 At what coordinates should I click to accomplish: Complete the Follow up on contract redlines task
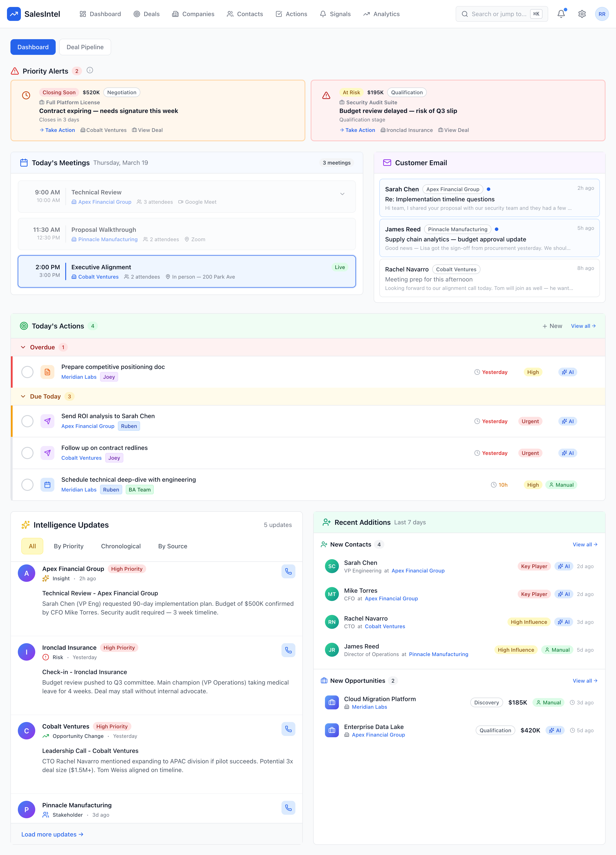[x=27, y=453]
